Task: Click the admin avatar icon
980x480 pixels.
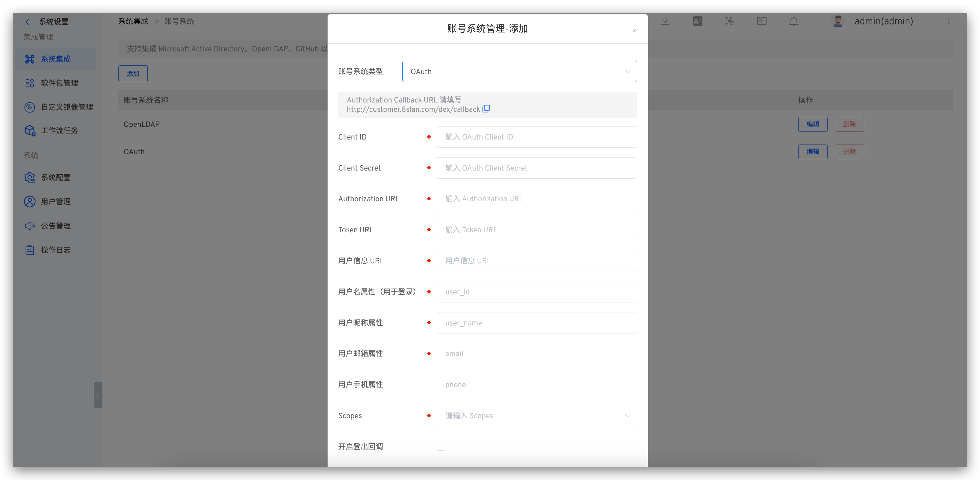Action: pyautogui.click(x=837, y=21)
